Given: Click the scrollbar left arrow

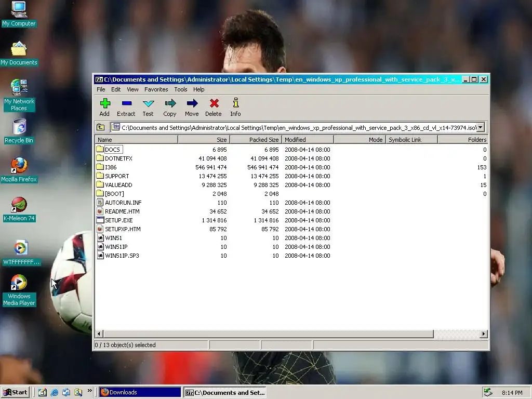Looking at the screenshot, I should tap(99, 334).
